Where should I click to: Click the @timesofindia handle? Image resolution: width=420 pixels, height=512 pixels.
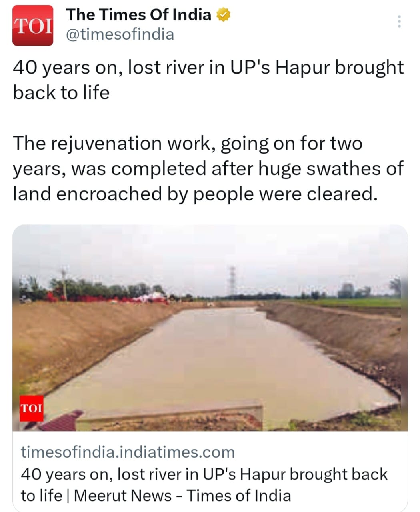120,35
